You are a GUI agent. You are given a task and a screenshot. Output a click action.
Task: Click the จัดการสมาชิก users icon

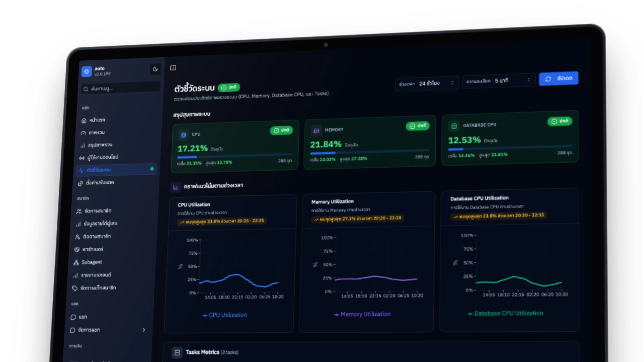click(x=79, y=211)
